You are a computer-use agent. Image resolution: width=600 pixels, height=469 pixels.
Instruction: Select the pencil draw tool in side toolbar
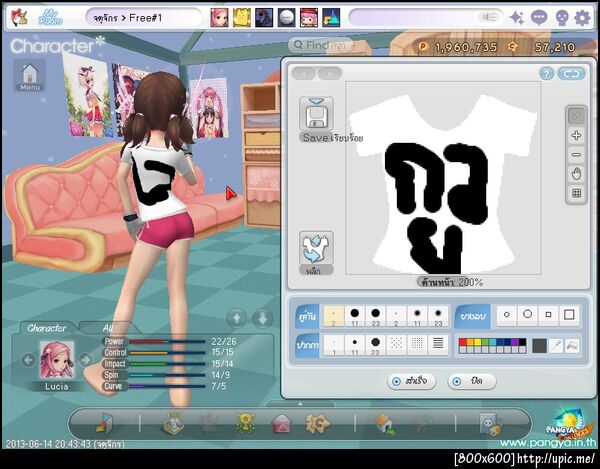576,116
